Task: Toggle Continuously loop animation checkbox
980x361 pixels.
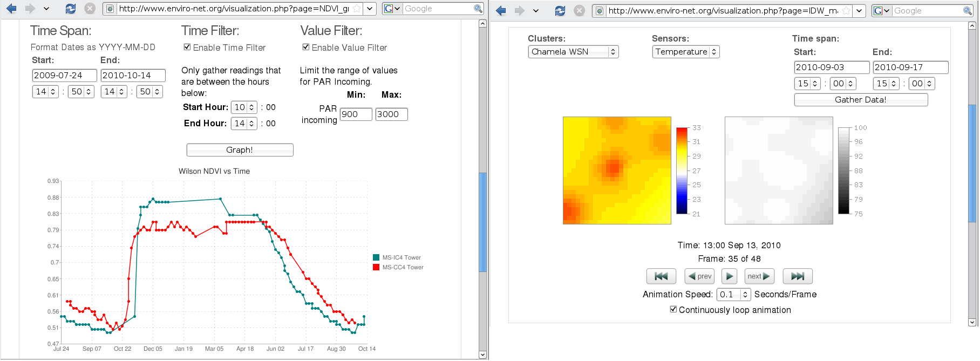Action: click(x=673, y=310)
